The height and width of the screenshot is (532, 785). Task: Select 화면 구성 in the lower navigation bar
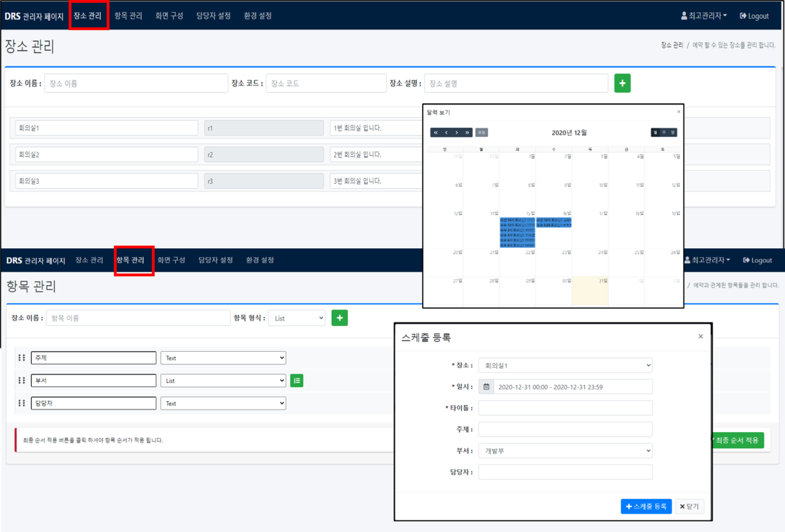[171, 260]
